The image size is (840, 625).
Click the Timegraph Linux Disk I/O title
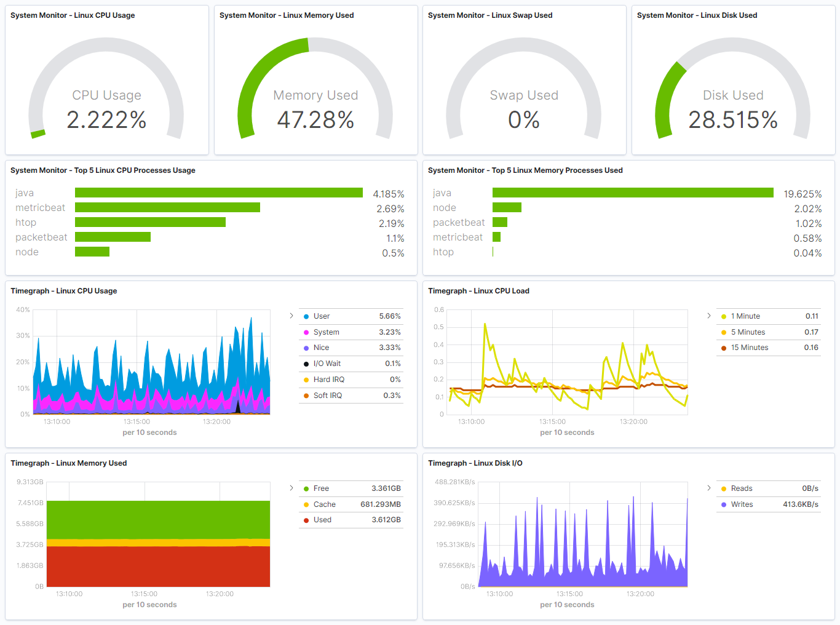pos(475,463)
